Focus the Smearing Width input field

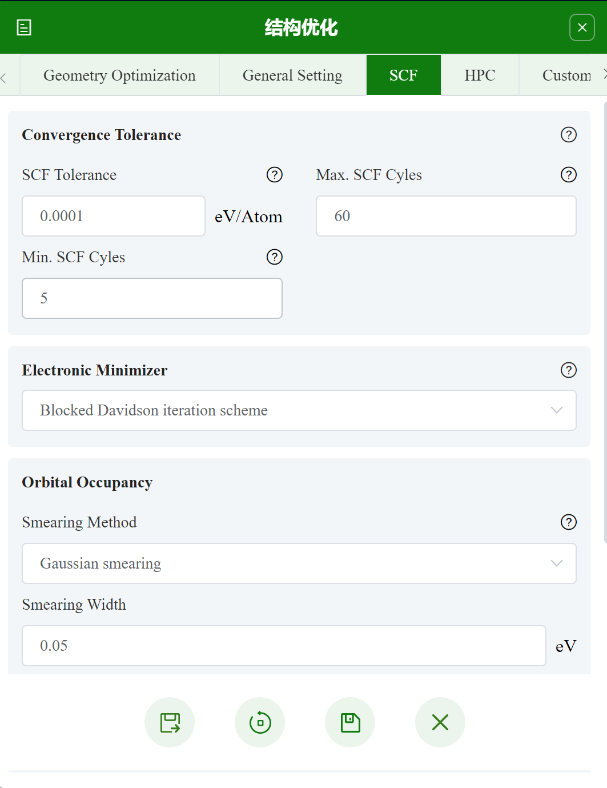point(283,645)
